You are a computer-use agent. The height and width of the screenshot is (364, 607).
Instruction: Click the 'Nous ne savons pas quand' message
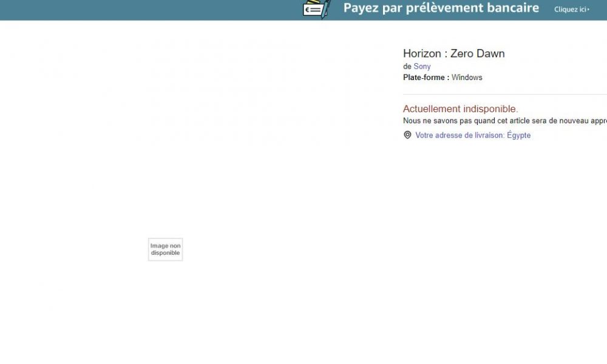tap(505, 121)
